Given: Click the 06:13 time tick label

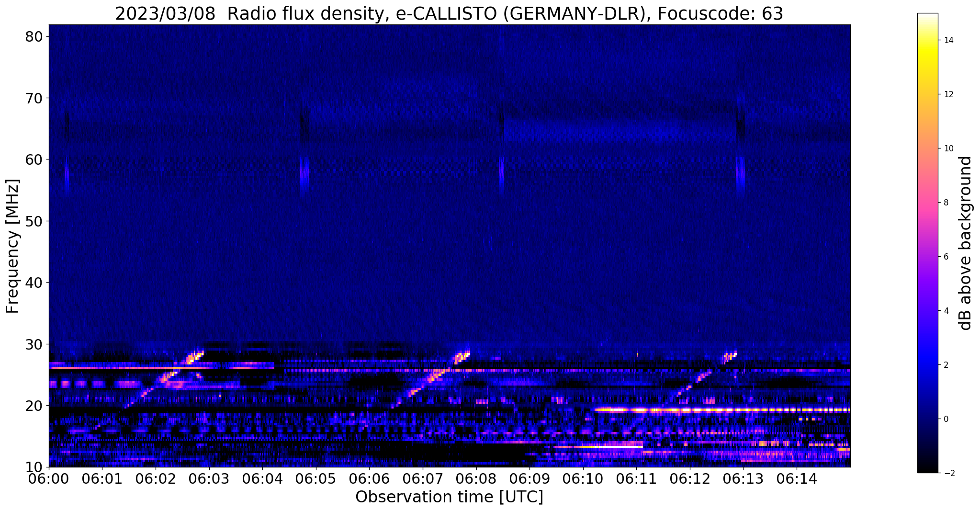Looking at the screenshot, I should tap(743, 478).
